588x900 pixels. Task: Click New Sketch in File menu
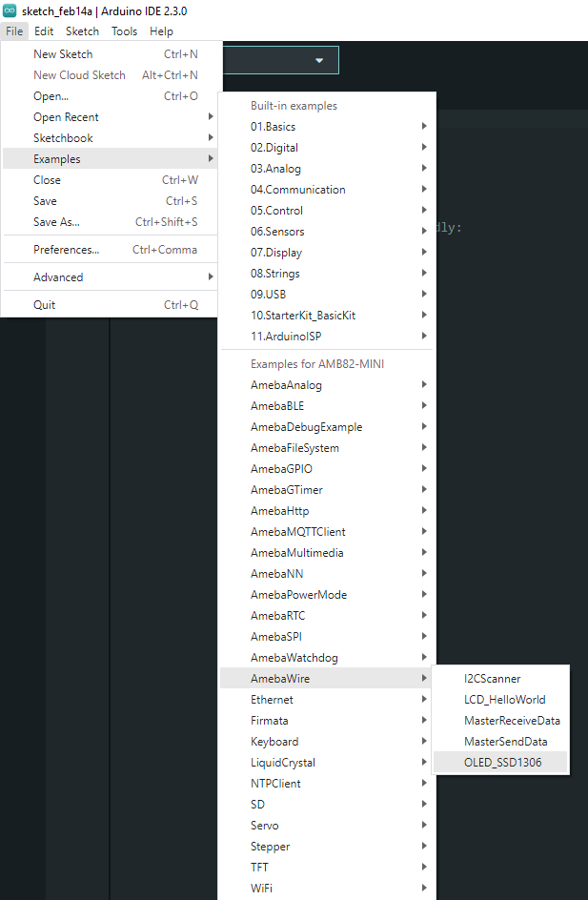(63, 54)
